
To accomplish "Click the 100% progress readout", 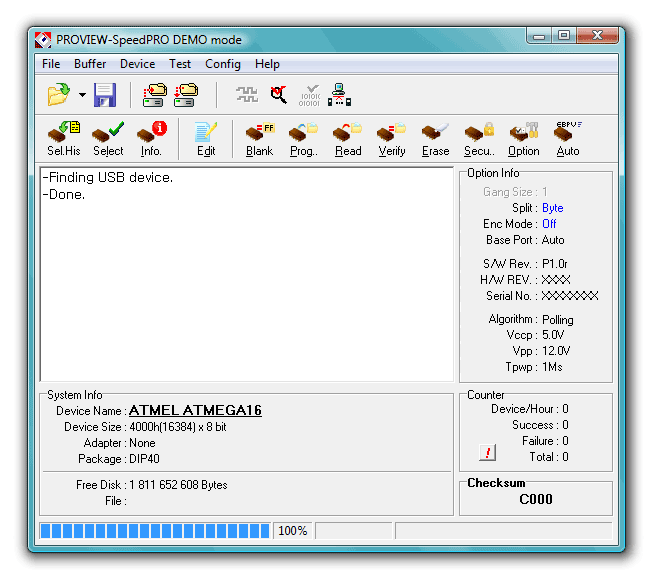I will point(293,531).
